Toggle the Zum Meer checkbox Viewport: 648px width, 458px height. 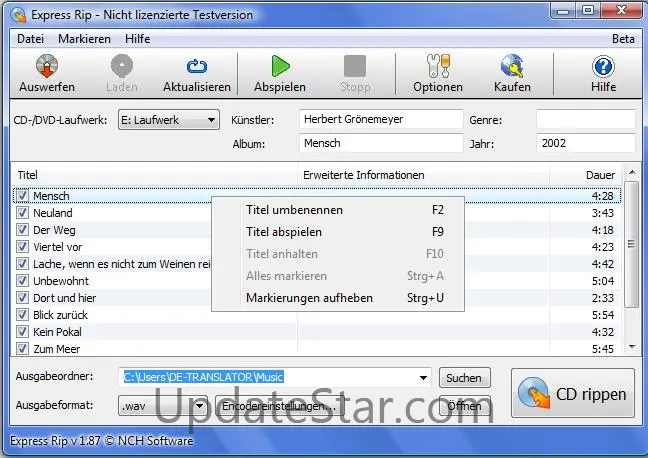click(22, 348)
